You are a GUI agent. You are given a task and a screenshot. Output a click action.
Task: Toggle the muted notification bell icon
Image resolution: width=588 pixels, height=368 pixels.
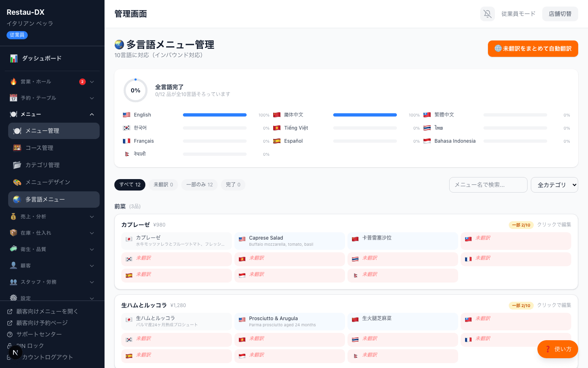[488, 14]
